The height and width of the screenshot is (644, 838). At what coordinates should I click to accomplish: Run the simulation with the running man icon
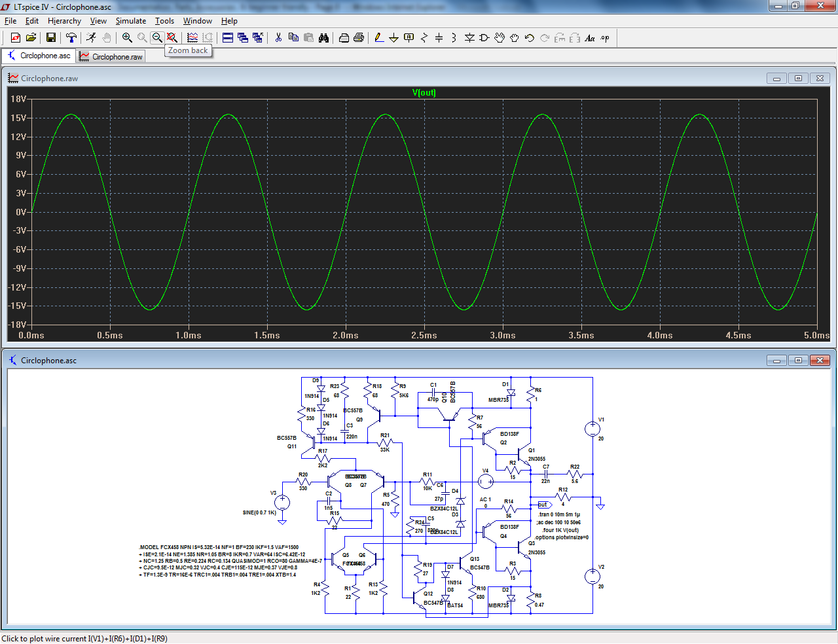pyautogui.click(x=91, y=38)
